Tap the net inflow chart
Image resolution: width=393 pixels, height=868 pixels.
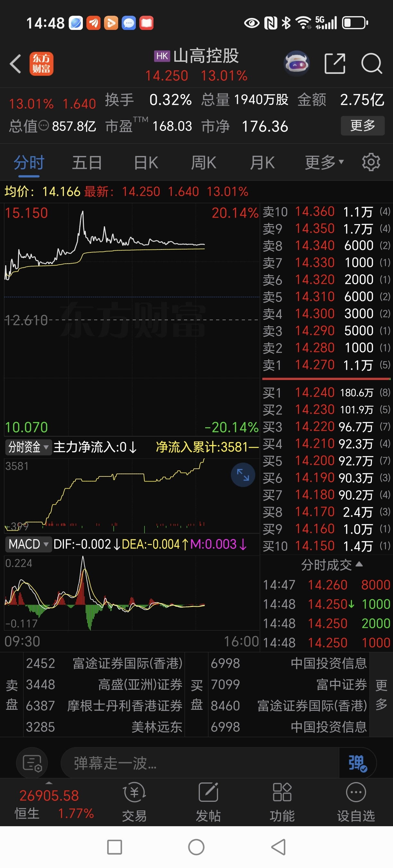(x=132, y=495)
